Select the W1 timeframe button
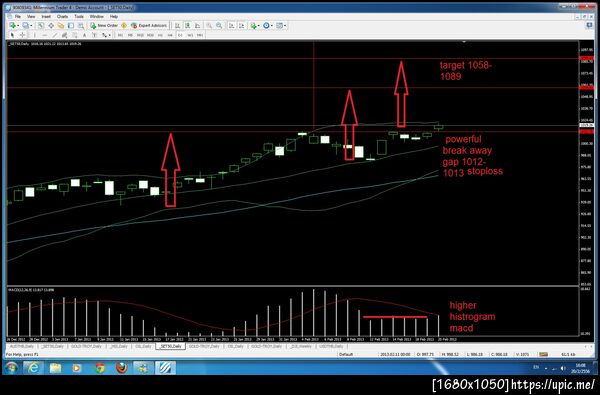Viewport: 600px width, 395px height. (x=190, y=35)
